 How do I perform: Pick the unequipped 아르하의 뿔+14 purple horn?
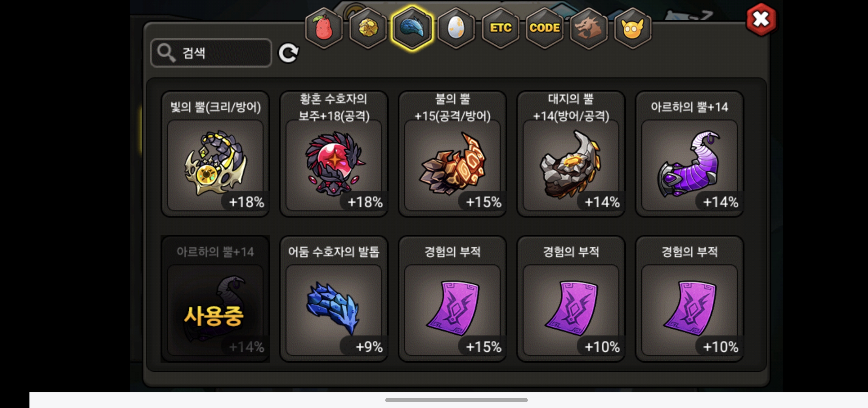pyautogui.click(x=690, y=154)
